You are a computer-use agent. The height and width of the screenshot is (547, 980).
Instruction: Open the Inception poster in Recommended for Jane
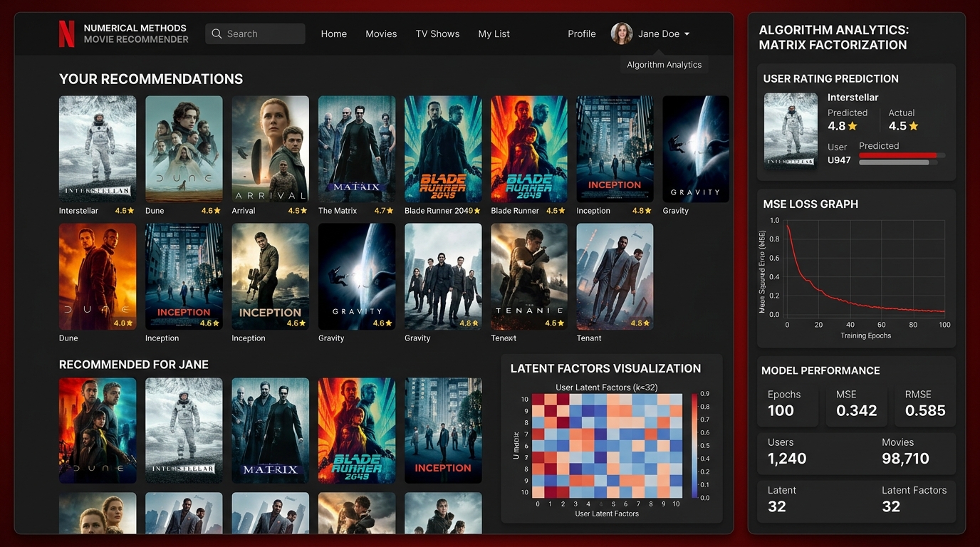pyautogui.click(x=443, y=431)
